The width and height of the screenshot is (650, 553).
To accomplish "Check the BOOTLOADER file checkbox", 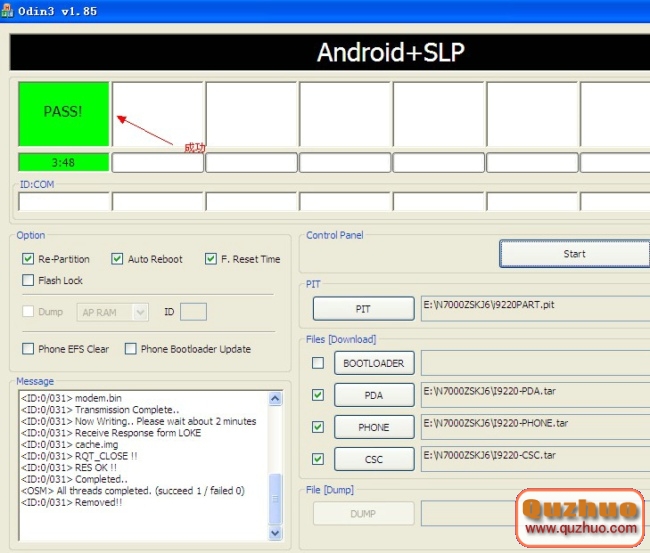I will 318,363.
